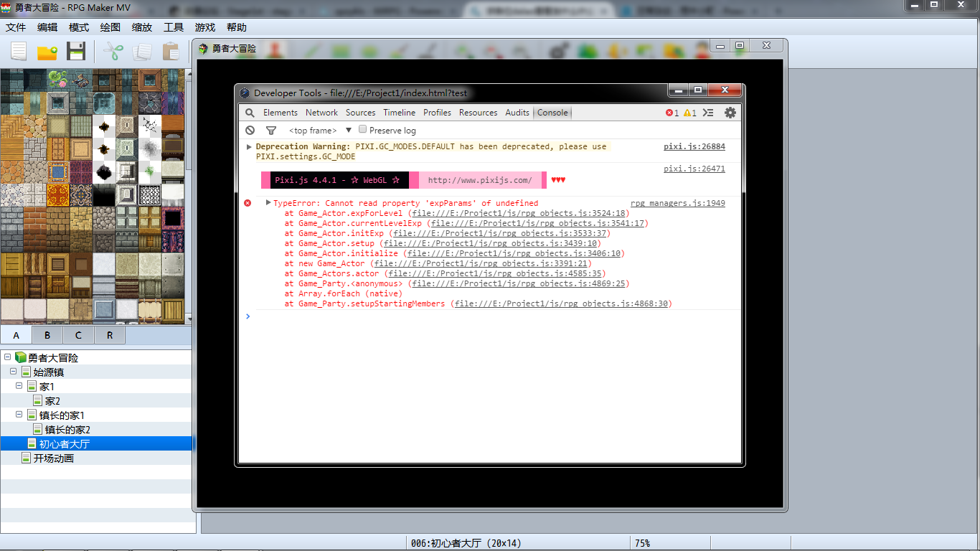The width and height of the screenshot is (980, 551).
Task: Click the console filter funnel icon
Action: (271, 131)
